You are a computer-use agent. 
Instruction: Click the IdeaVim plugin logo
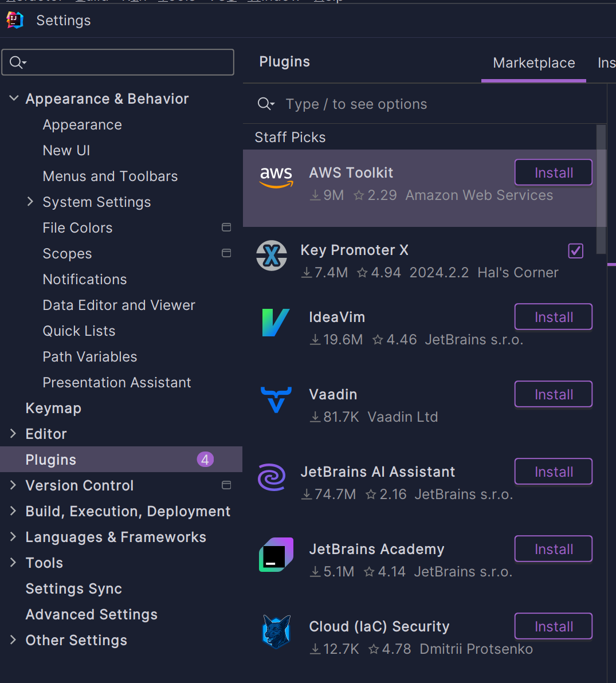click(x=276, y=323)
